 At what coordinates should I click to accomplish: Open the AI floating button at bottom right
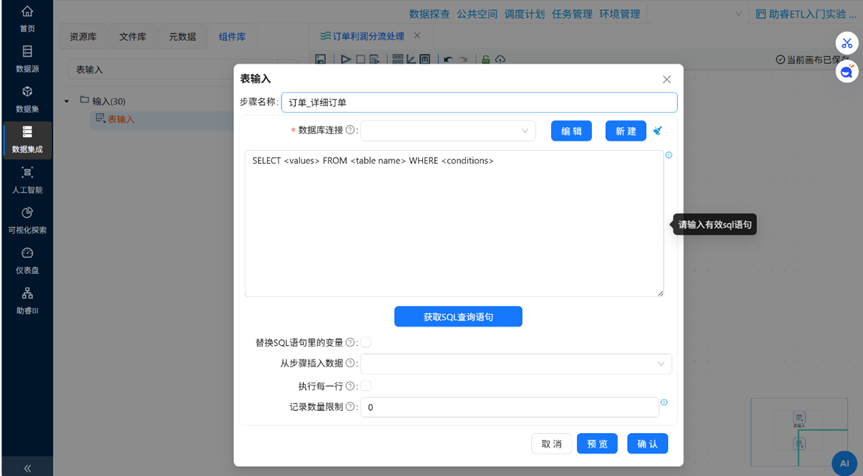pyautogui.click(x=844, y=463)
